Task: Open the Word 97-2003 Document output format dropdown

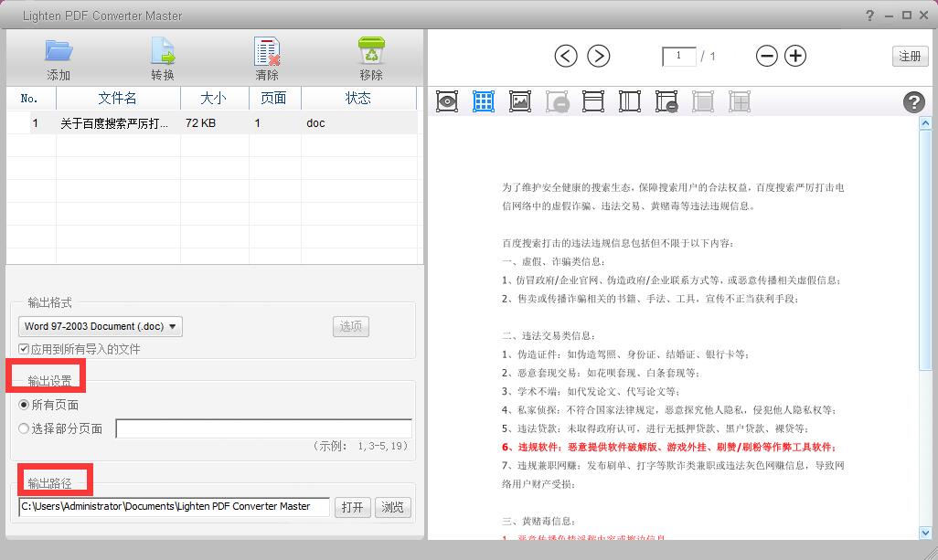Action: 100,326
